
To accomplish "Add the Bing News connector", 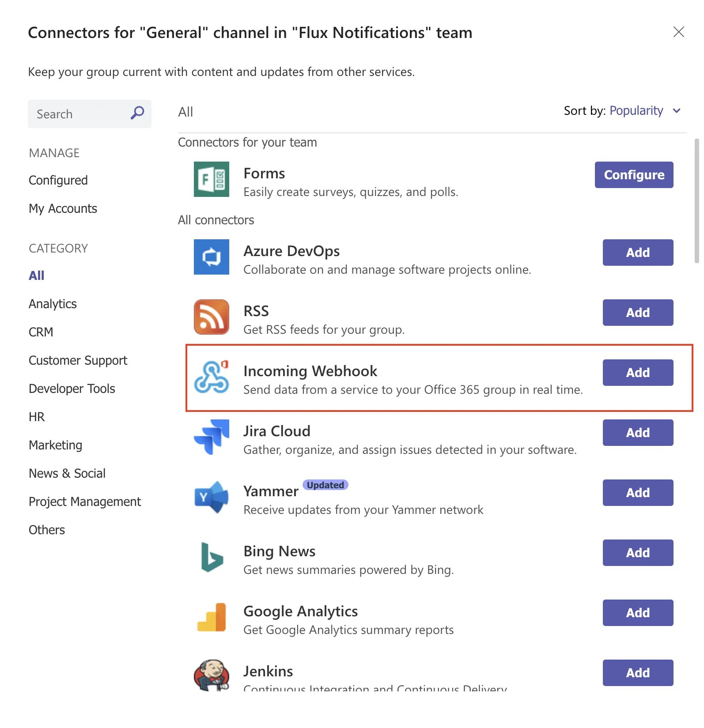I will coord(638,553).
